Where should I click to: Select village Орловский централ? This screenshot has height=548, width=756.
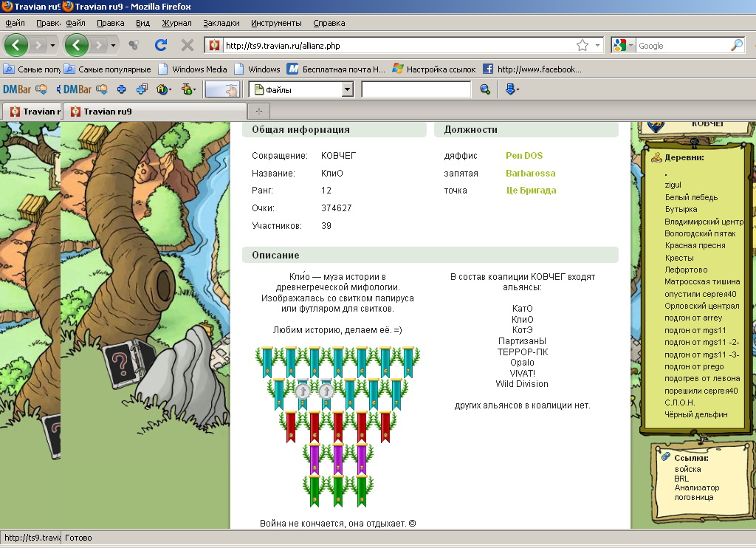coord(701,305)
